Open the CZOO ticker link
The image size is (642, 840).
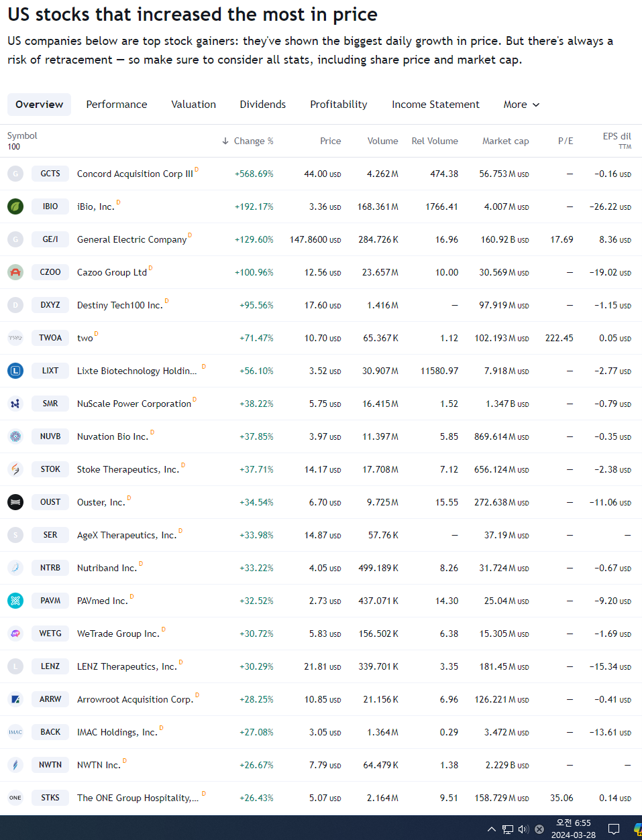50,272
